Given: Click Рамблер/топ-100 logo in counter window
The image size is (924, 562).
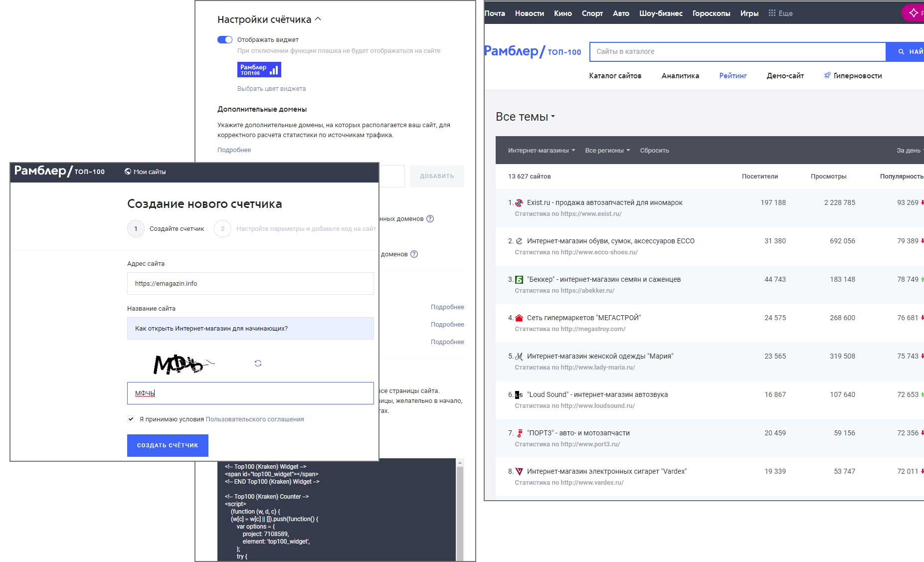Looking at the screenshot, I should [59, 171].
